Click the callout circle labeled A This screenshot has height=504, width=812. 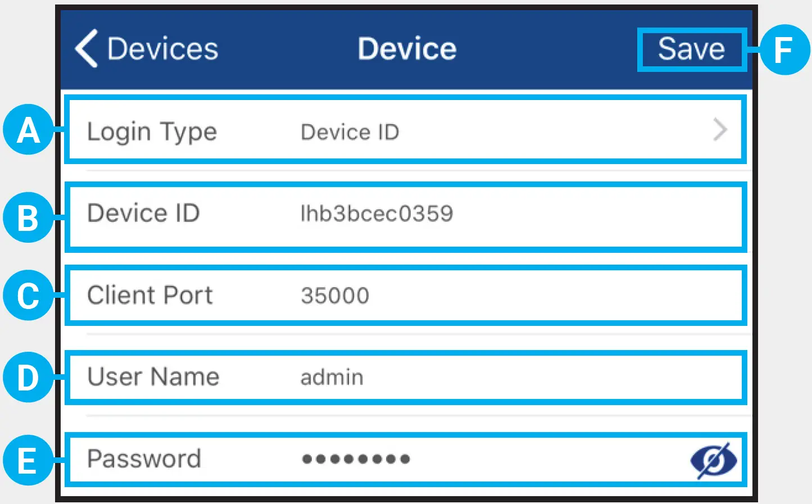pos(29,130)
